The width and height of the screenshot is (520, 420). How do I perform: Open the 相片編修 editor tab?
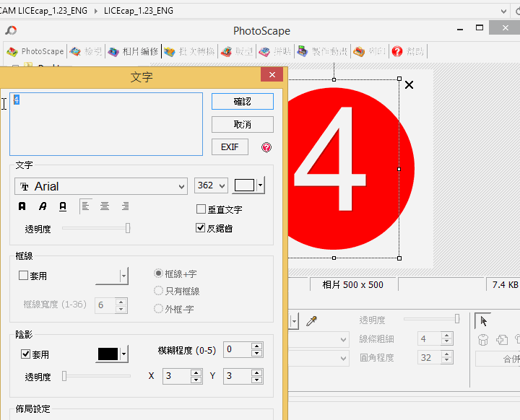133,51
